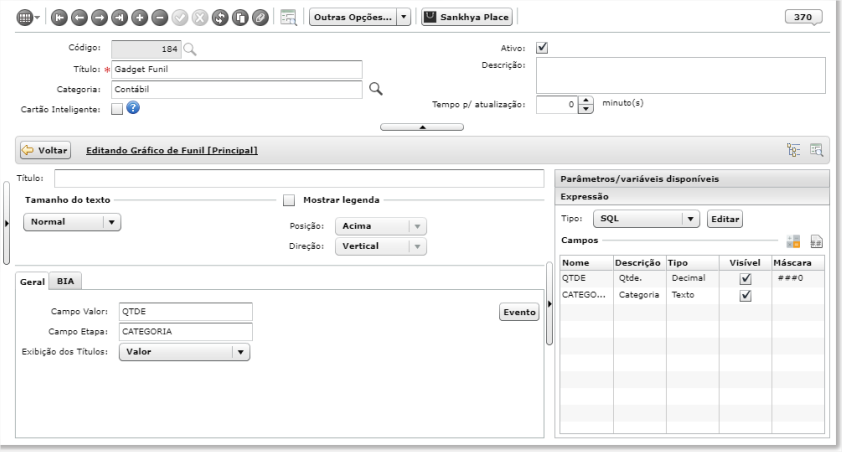Click the Outras Opções button
The image size is (842, 452).
[x=353, y=17]
